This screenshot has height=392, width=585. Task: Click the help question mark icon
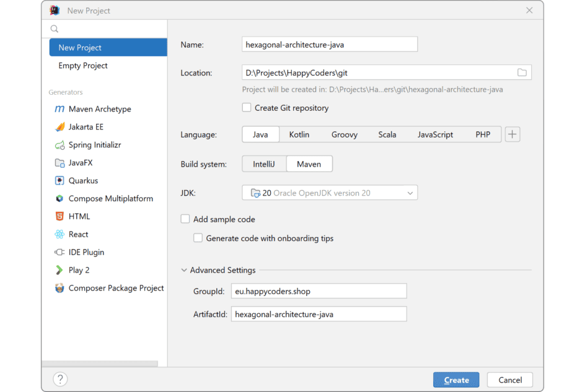pyautogui.click(x=60, y=379)
